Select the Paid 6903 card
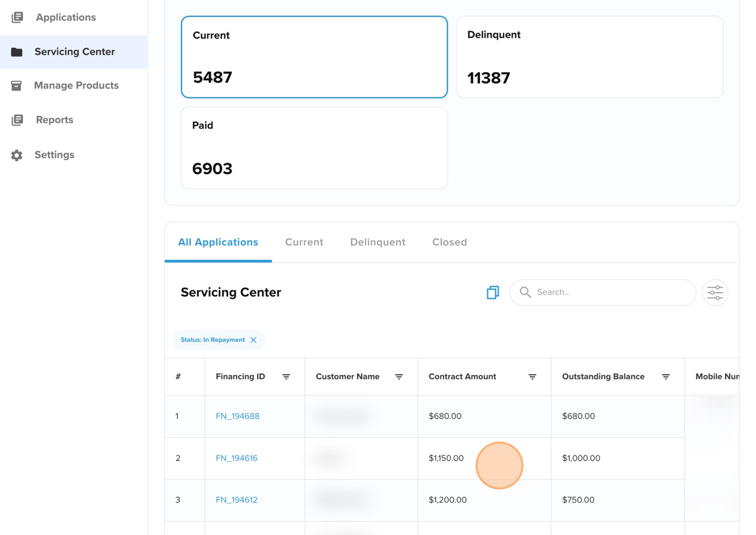The image size is (756, 535). [x=315, y=148]
